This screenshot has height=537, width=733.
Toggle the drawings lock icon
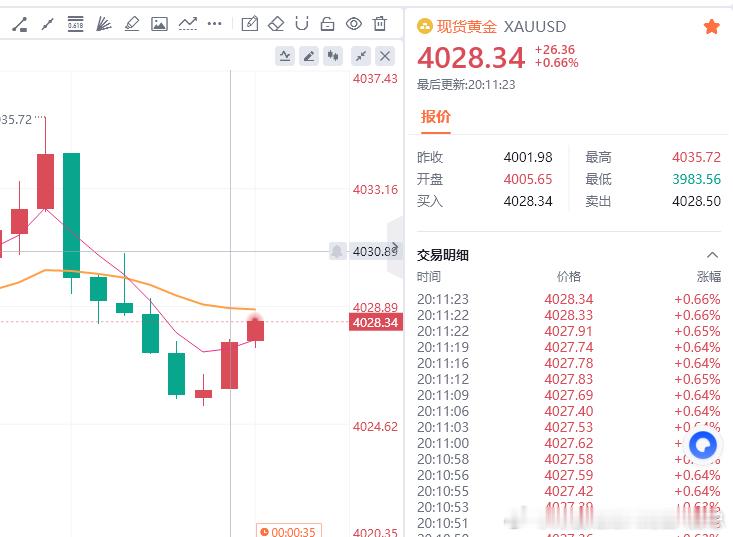point(327,23)
